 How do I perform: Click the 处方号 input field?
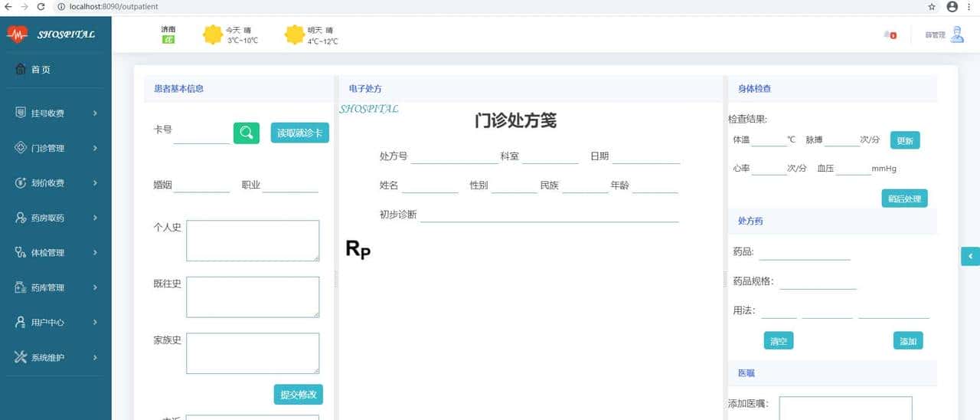pyautogui.click(x=455, y=156)
